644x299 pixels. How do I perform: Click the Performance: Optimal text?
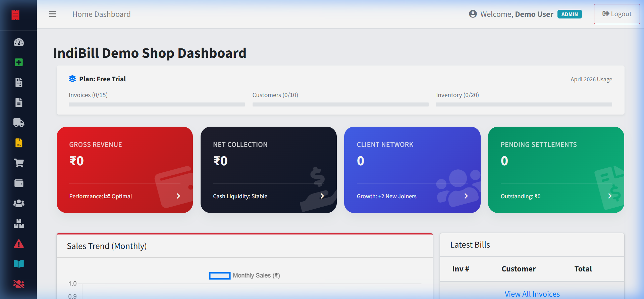coord(101,196)
